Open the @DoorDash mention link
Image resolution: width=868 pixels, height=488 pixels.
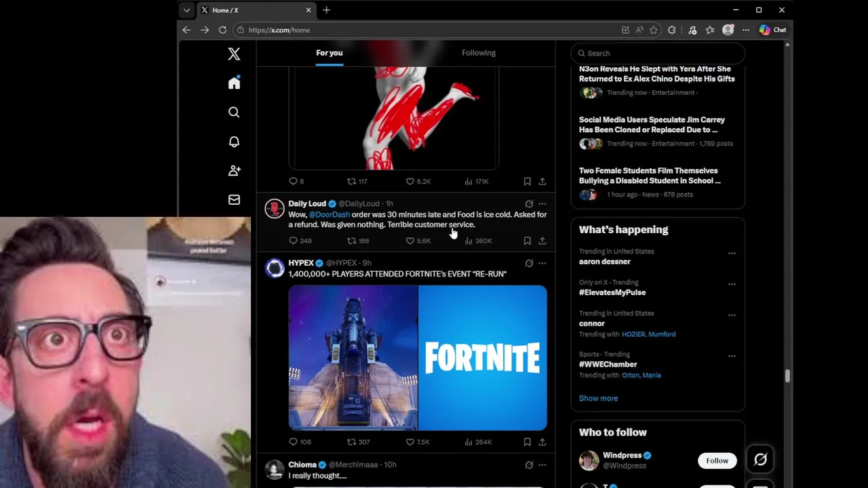pos(330,214)
